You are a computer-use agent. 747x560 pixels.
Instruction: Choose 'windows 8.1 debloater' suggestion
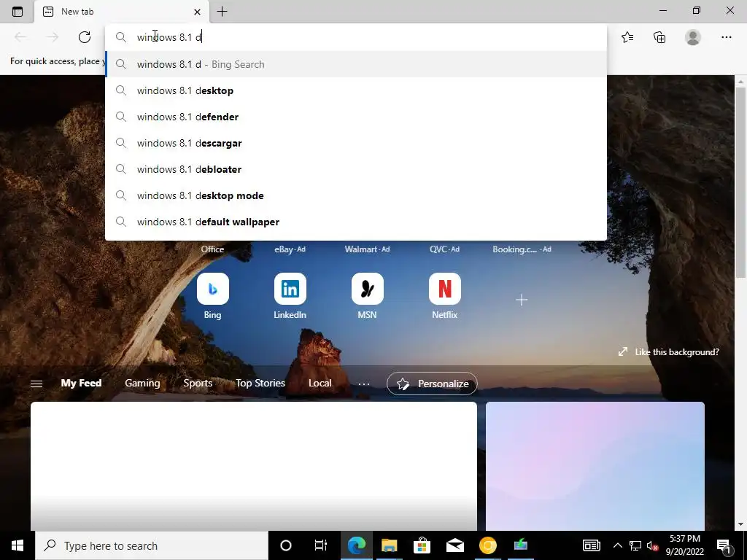tap(355, 169)
